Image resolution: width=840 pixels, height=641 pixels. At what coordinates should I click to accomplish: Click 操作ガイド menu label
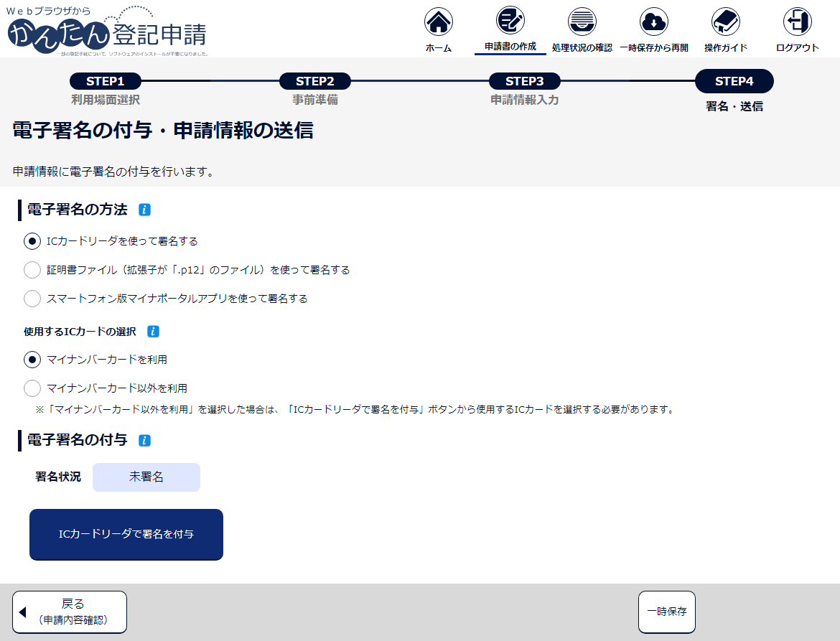[725, 47]
